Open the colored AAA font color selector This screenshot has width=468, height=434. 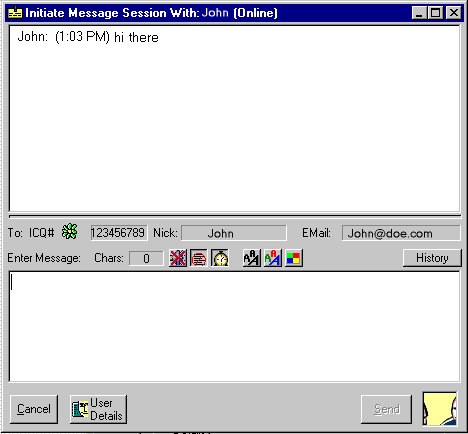(273, 258)
